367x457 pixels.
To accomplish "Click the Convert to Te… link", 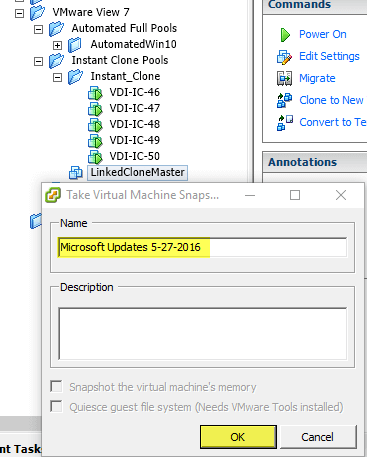I will (333, 122).
